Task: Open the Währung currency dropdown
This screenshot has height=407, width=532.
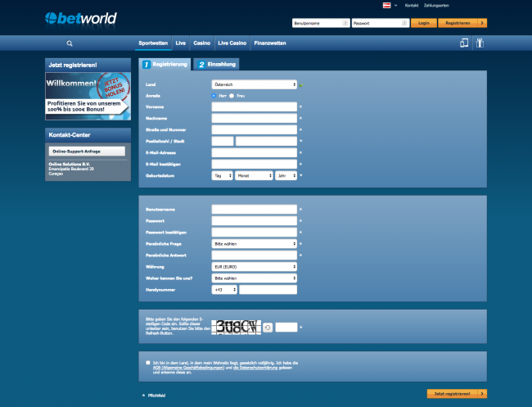Action: pos(254,266)
